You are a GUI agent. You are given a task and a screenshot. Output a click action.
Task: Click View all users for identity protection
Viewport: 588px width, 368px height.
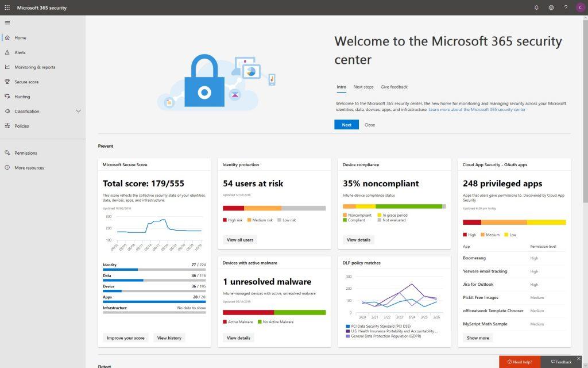pos(241,240)
